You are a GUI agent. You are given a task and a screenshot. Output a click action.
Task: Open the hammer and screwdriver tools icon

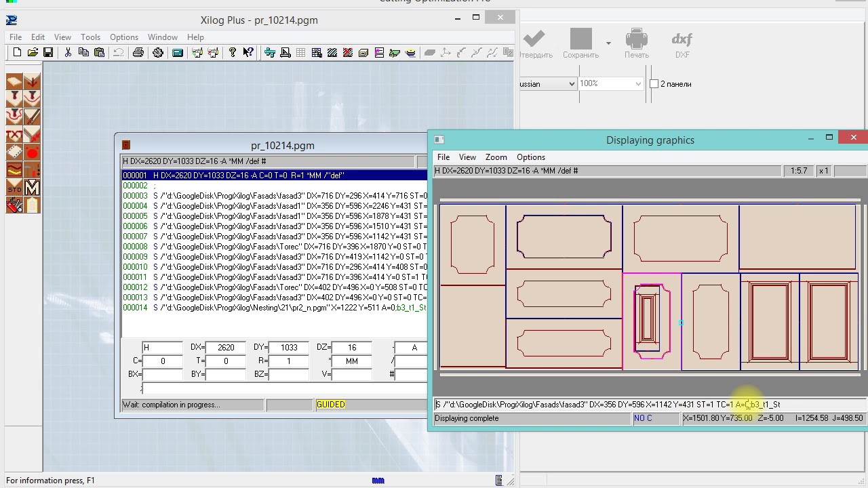click(x=32, y=170)
